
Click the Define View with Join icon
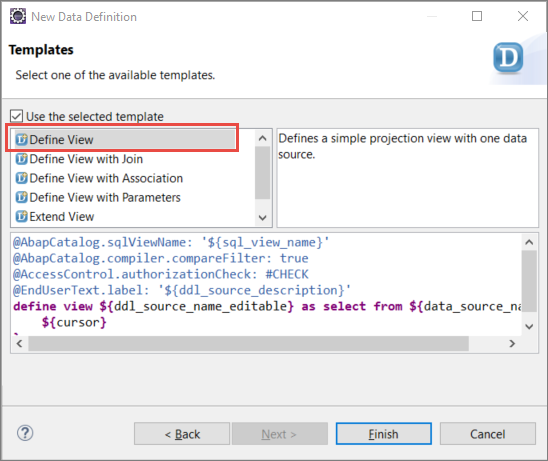tap(21, 159)
